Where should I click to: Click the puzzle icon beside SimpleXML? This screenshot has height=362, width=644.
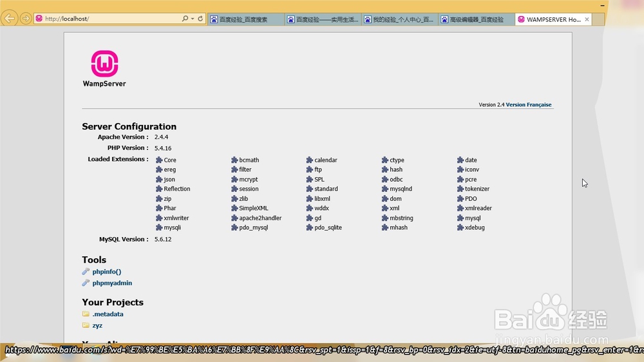pos(234,208)
